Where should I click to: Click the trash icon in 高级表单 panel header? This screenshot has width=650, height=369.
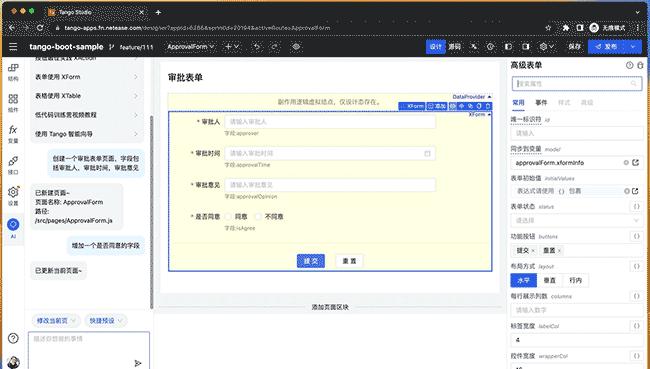point(640,65)
